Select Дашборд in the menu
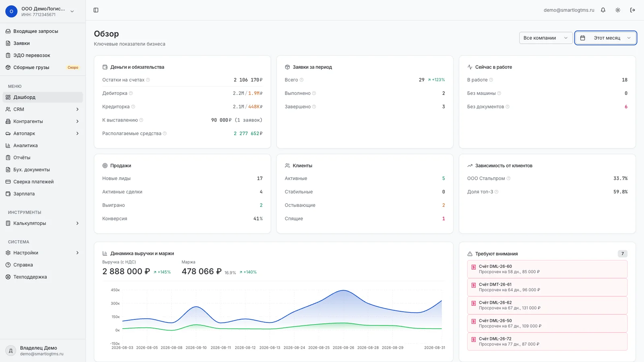 (x=43, y=97)
